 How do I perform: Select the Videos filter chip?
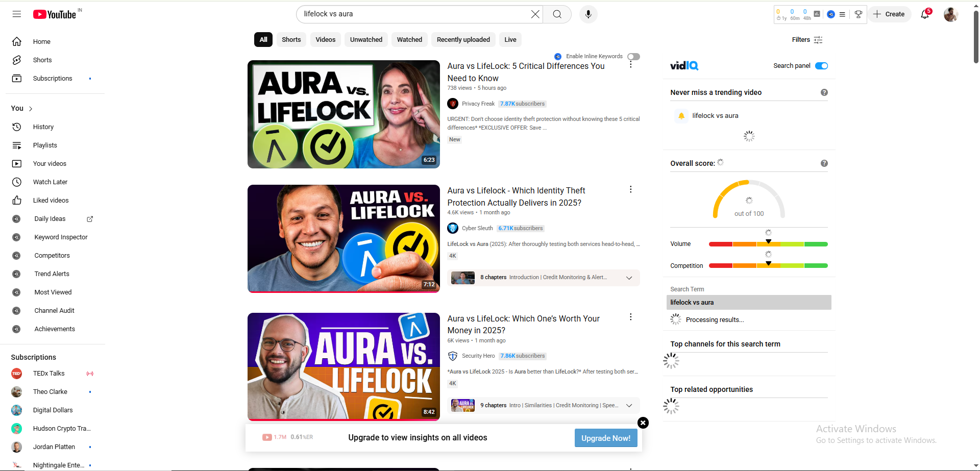pos(326,40)
